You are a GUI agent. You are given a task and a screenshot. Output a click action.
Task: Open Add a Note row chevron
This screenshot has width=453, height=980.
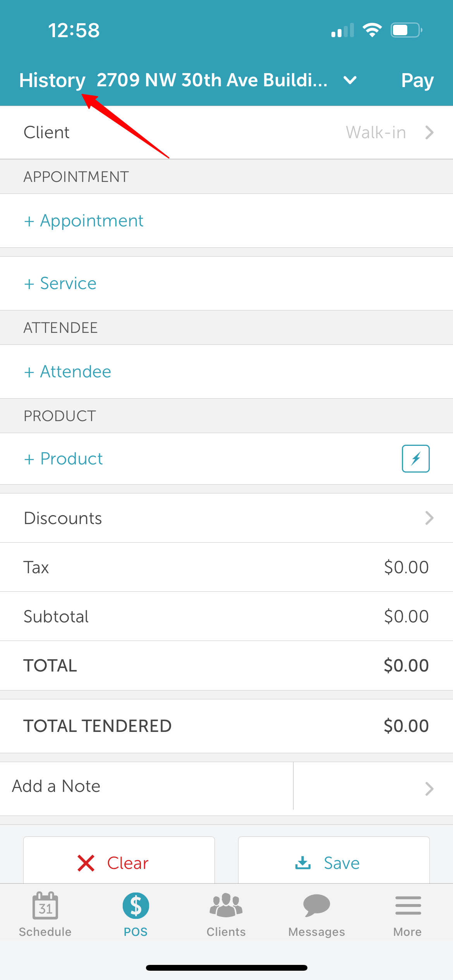click(x=429, y=788)
